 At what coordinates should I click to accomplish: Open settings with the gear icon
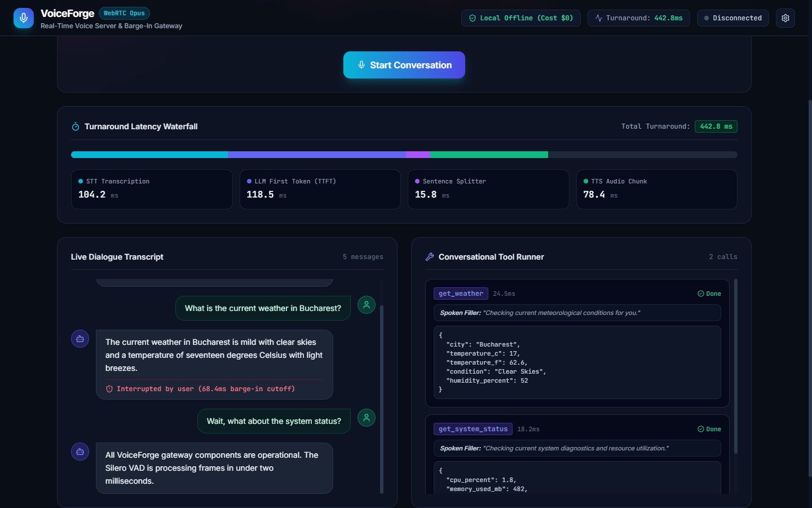pyautogui.click(x=785, y=18)
